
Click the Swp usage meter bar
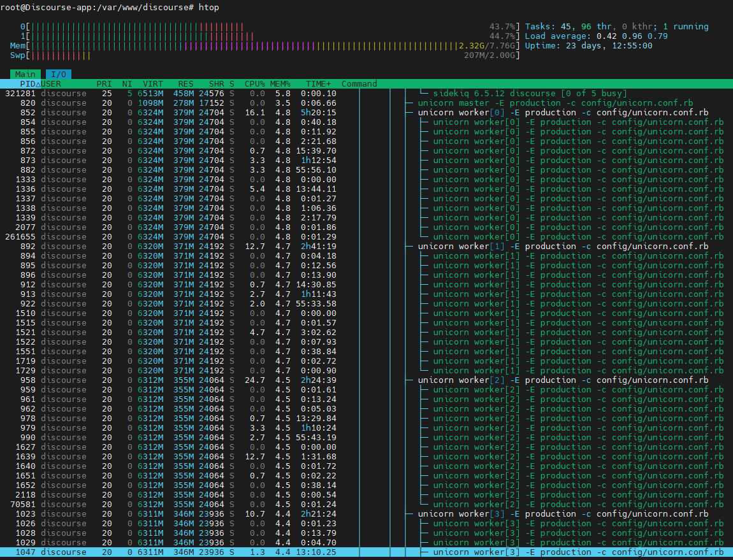(265, 55)
